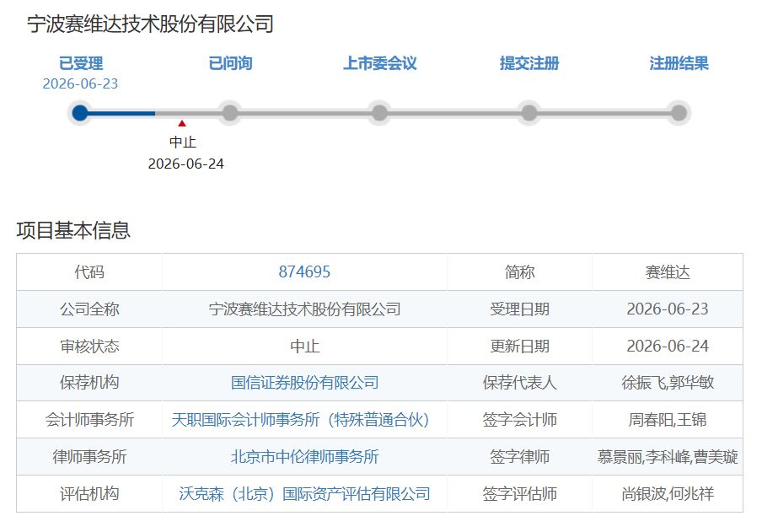Click the 赛维达 short name cell

pos(668,271)
